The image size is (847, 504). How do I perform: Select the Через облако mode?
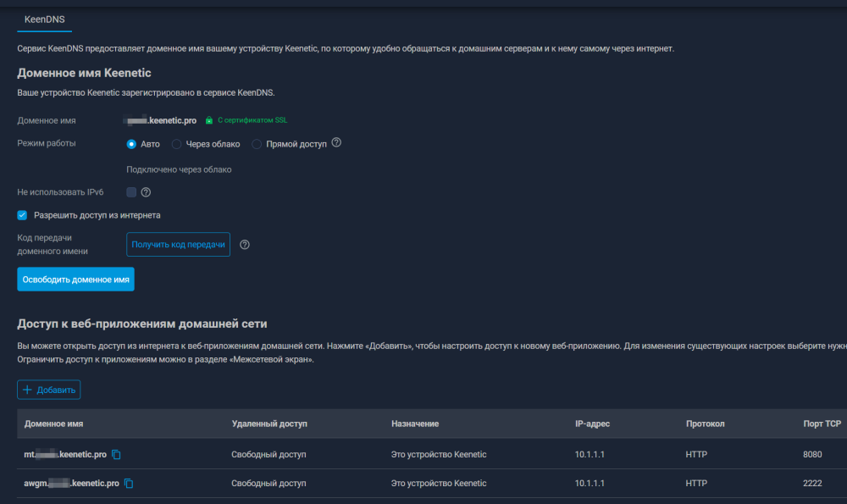(177, 144)
